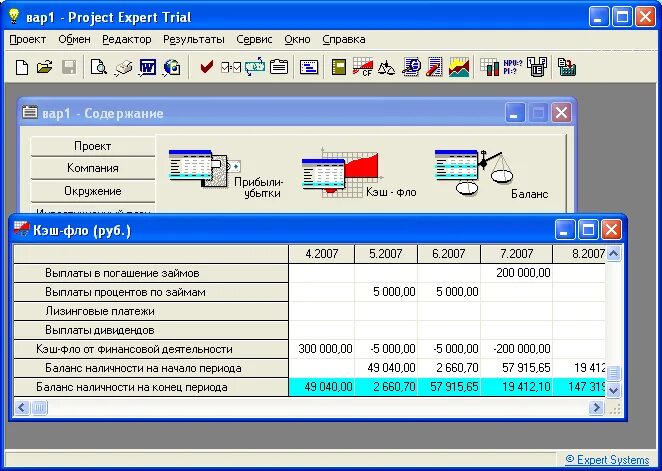Screen dimensions: 662x471
Task: Open the balance scales toolbar icon
Action: coord(386,67)
